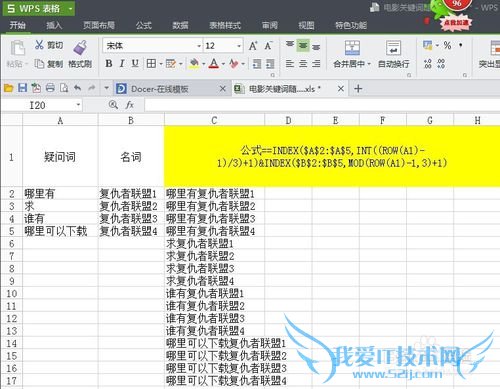500x389 pixels.
Task: Switch to the 公式 tab
Action: coord(144,25)
